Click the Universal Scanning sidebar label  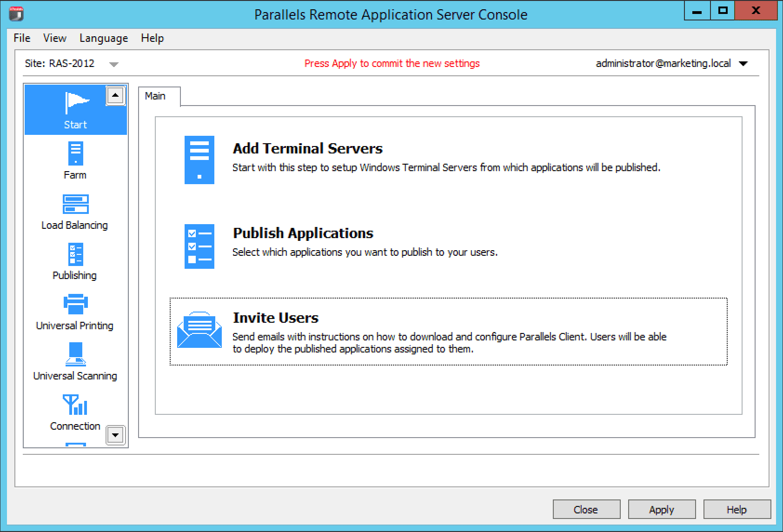(x=75, y=376)
